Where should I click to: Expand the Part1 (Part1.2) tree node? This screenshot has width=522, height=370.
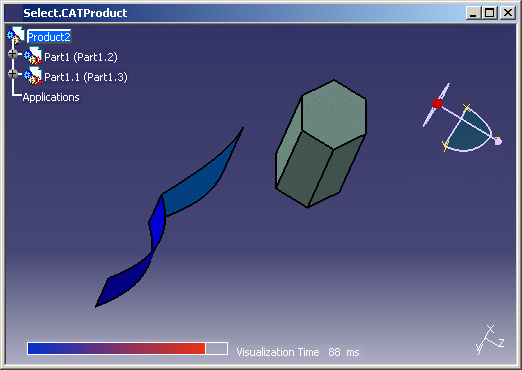click(13, 53)
